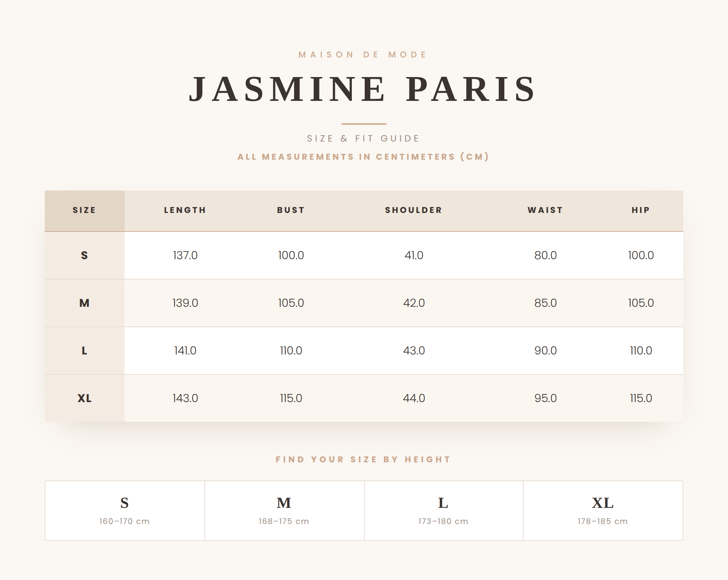Screen dimensions: 728x580
Task: Click bust value in the XL row
Action: pyautogui.click(x=291, y=398)
